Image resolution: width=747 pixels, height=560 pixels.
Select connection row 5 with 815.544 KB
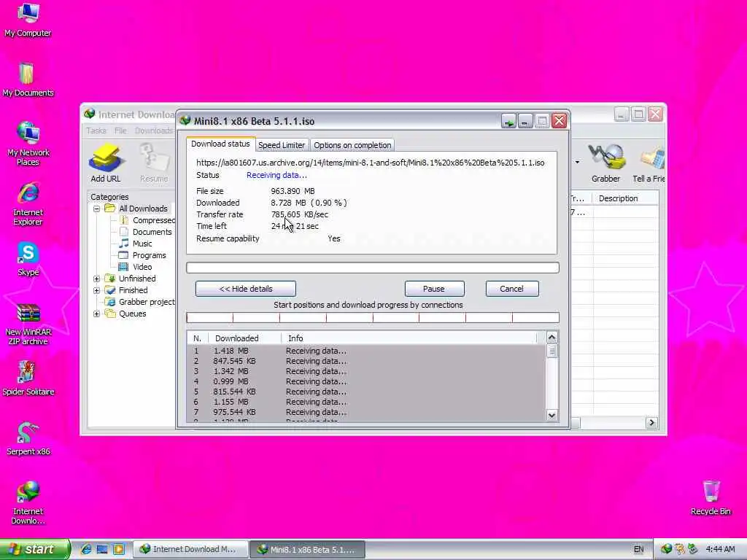coord(366,392)
